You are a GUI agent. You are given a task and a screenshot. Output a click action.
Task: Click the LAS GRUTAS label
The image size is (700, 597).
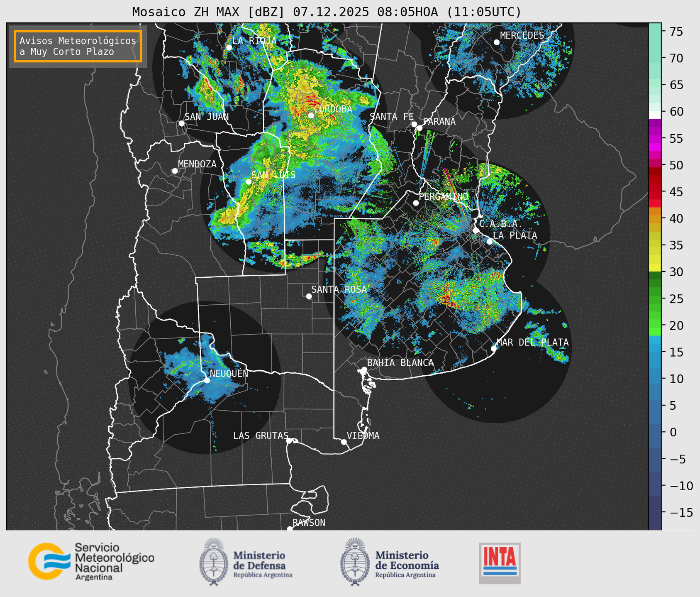click(x=261, y=436)
